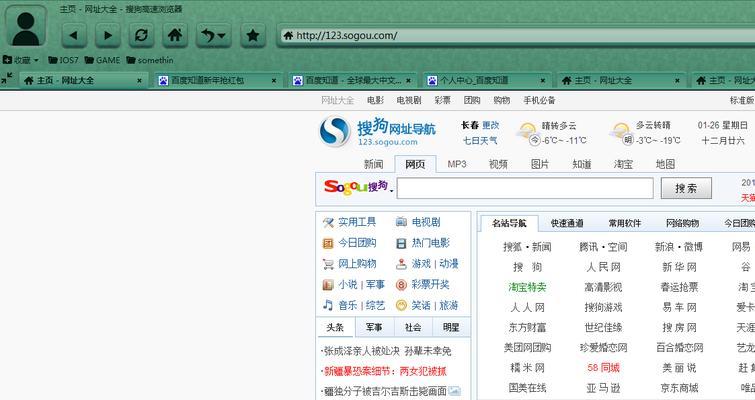Click 彩票 in top navigation bar
Image resolution: width=755 pixels, height=400 pixels.
[443, 100]
